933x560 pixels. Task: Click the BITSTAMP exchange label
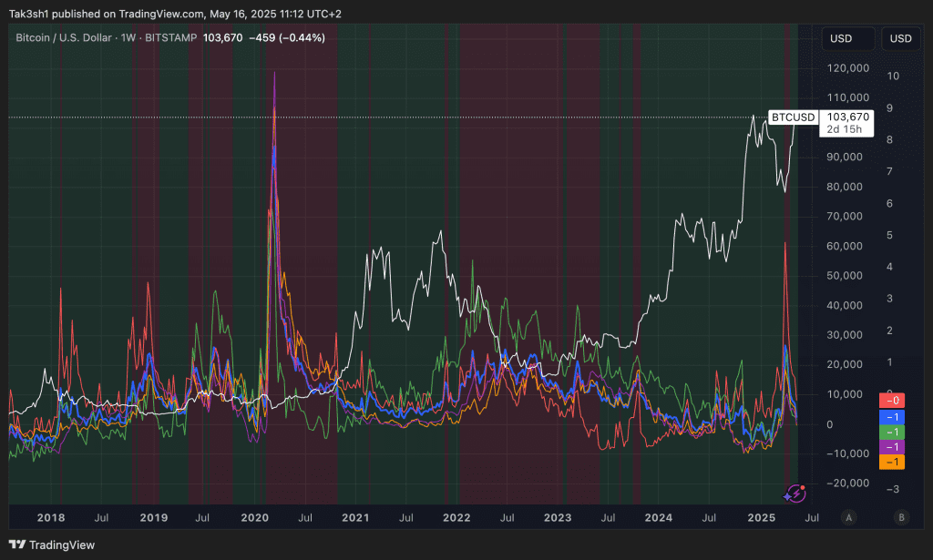click(170, 37)
